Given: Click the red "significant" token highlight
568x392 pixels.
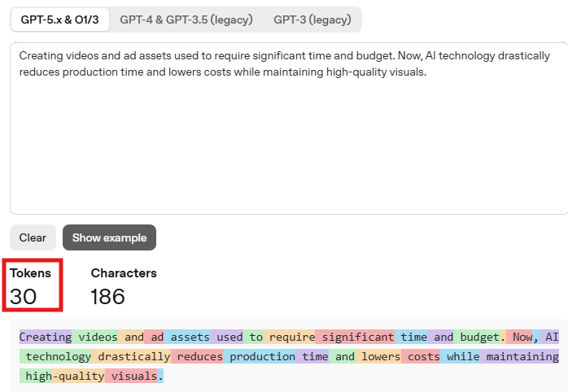Looking at the screenshot, I should point(355,337).
